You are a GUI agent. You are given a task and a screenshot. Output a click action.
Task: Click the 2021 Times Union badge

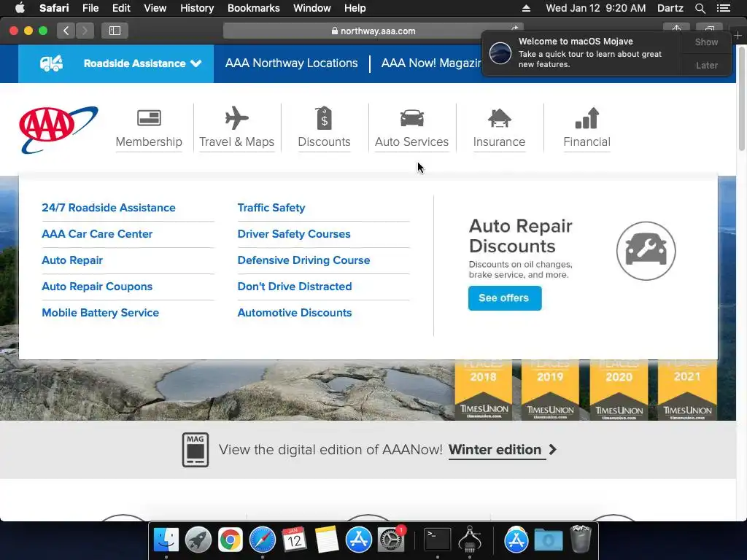pos(687,390)
